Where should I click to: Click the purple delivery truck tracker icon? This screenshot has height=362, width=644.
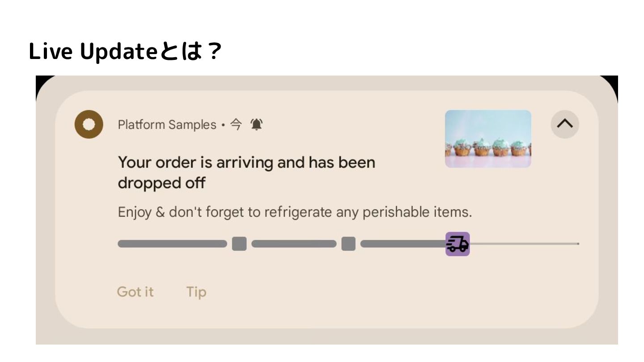(x=458, y=244)
